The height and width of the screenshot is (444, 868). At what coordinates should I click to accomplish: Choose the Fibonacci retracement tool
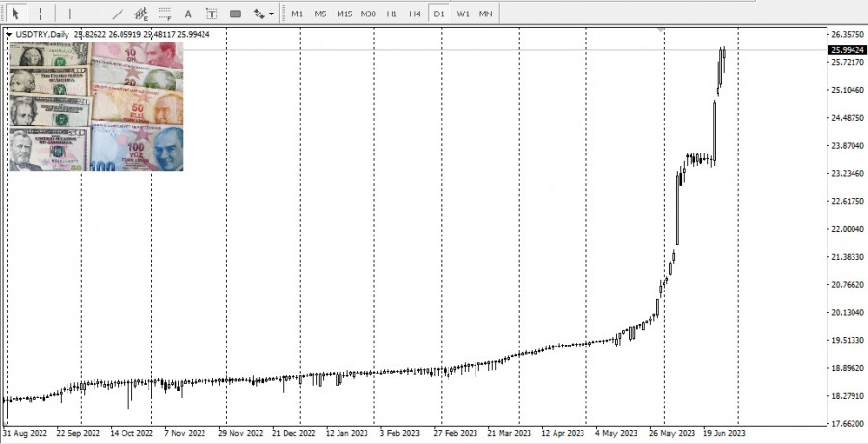pos(164,14)
